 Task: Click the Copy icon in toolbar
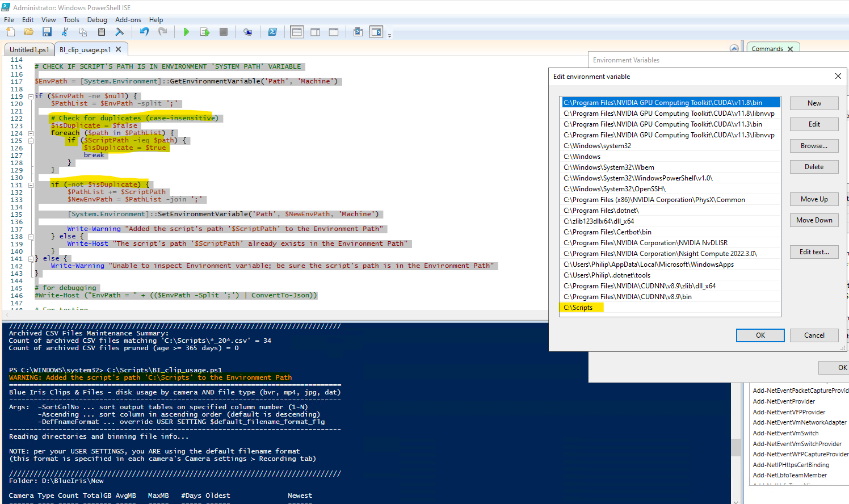(x=83, y=32)
